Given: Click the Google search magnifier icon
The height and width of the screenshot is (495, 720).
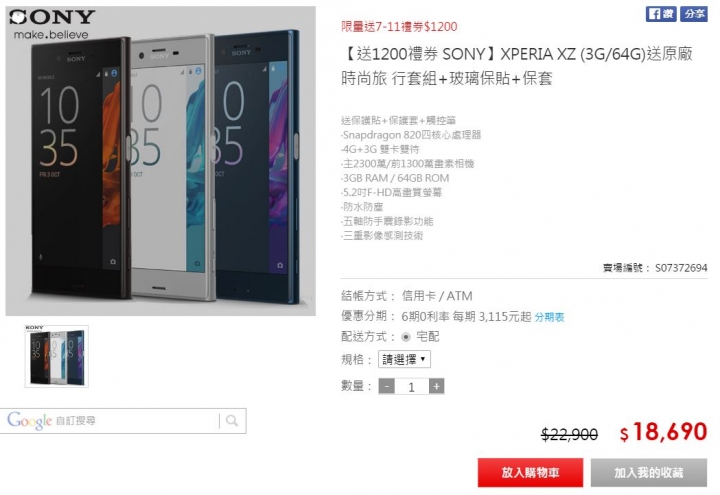Looking at the screenshot, I should point(232,421).
